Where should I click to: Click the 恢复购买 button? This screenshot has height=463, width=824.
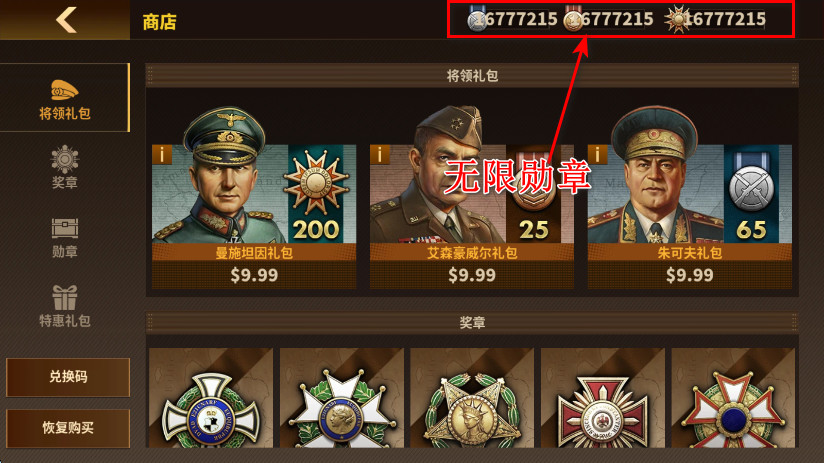click(x=68, y=428)
